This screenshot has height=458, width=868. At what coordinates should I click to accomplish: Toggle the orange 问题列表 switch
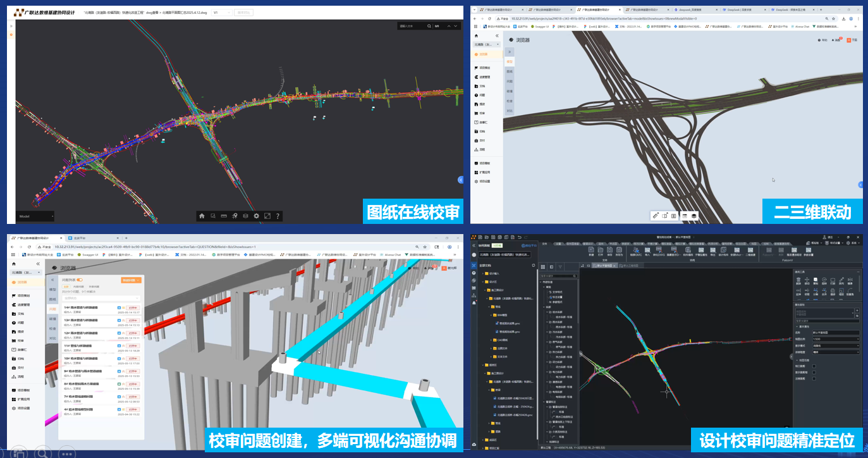click(x=80, y=280)
